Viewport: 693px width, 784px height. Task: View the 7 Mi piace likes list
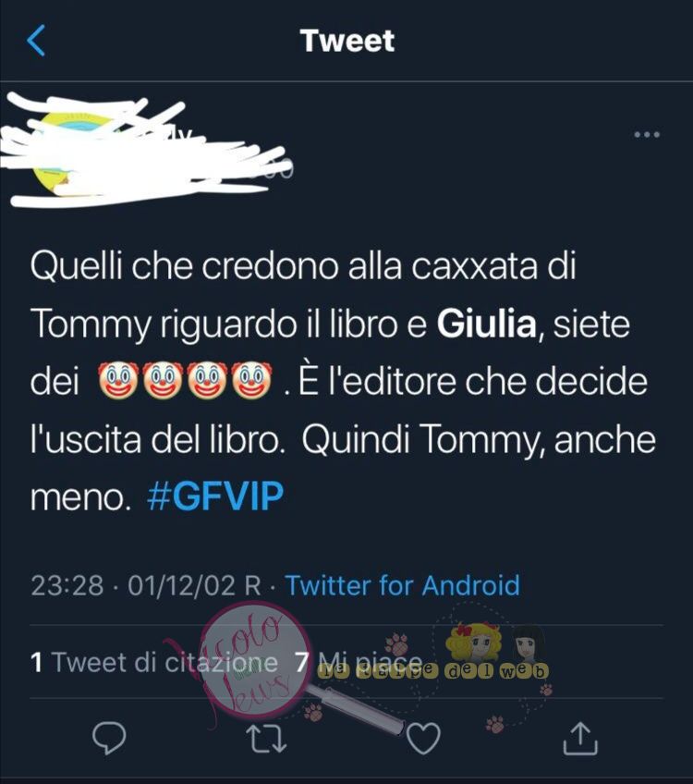point(359,663)
